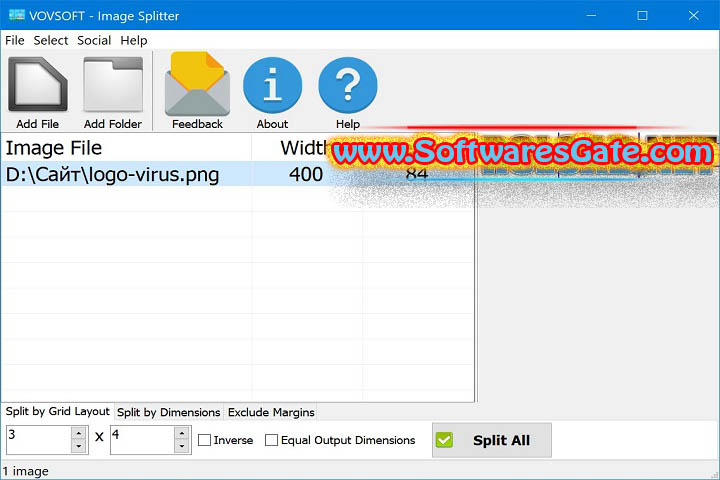Screen dimensions: 720x480
Task: Click the VOVSOFT app icon in title bar
Action: point(16,16)
